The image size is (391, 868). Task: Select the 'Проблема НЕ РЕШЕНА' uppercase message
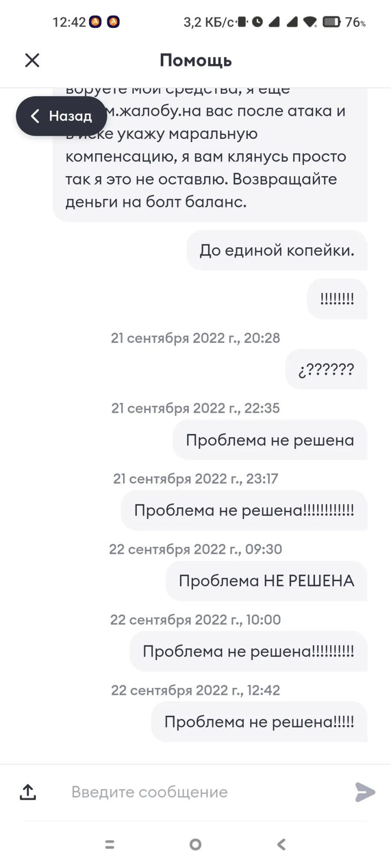(x=266, y=581)
